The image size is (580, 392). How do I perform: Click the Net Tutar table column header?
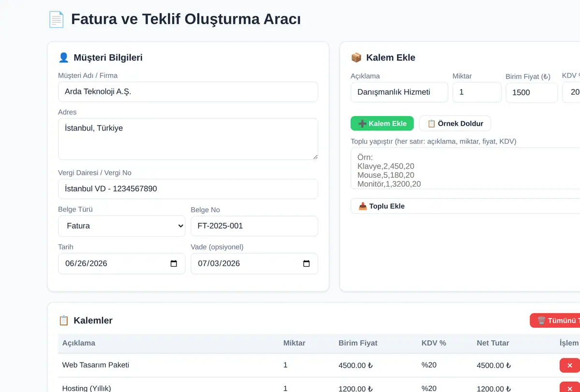(493, 343)
